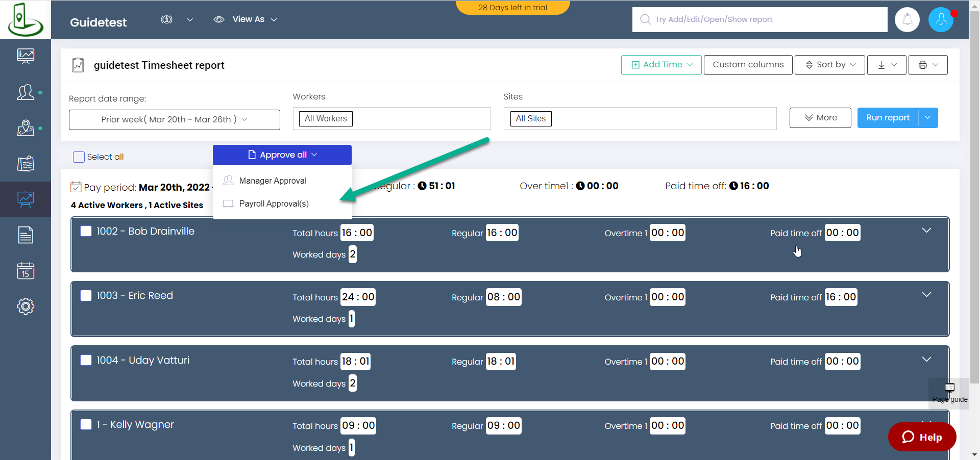This screenshot has height=460, width=980.
Task: Click the Workers filter field
Action: coord(391,119)
